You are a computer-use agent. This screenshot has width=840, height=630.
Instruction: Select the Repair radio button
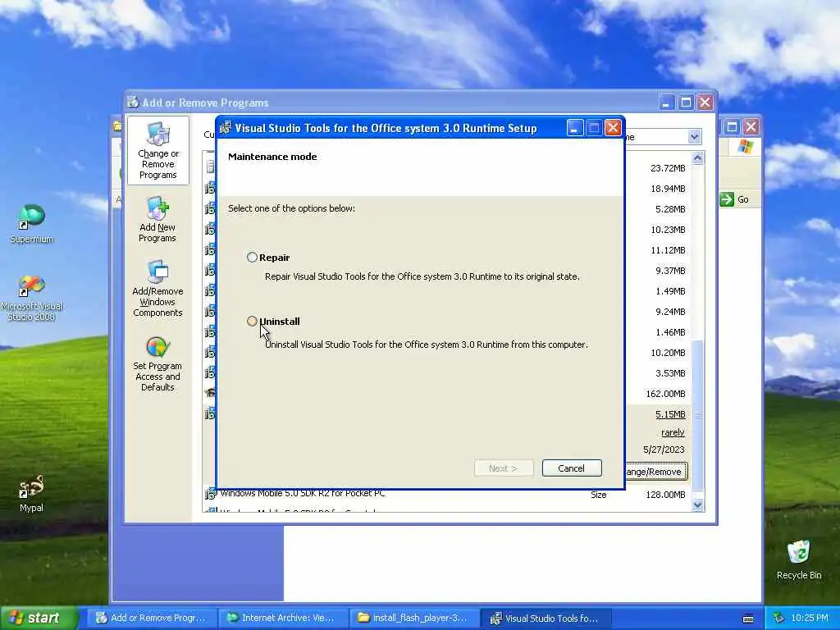252,257
